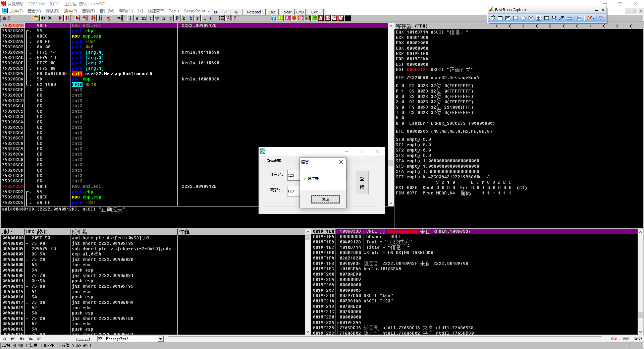Execute till return toolbar icon
Image resolution: width=644 pixels, height=349 pixels.
coord(109,18)
